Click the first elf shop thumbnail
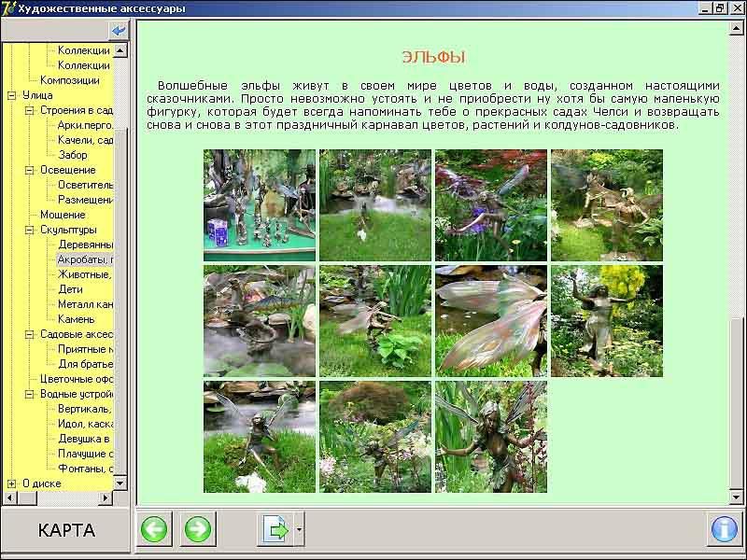Viewport: 747px width, 560px height. coord(260,205)
